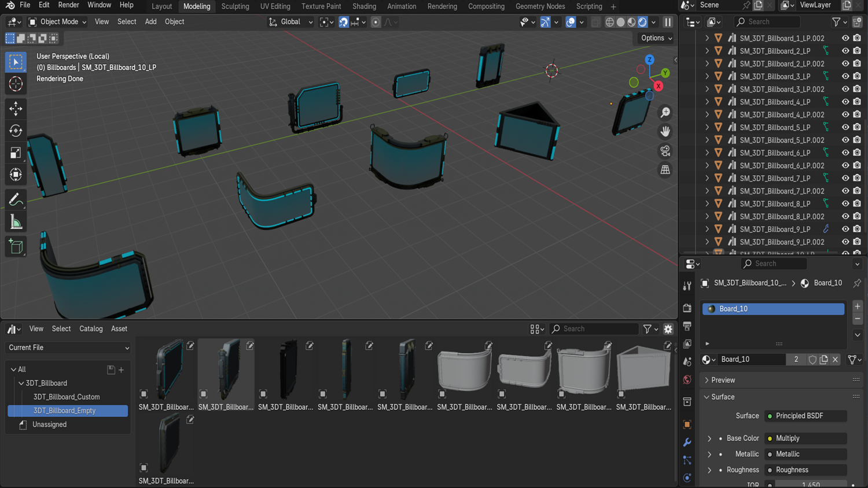Viewport: 868px width, 488px height.
Task: Switch orthographic/perspective grid icon
Action: 665,170
